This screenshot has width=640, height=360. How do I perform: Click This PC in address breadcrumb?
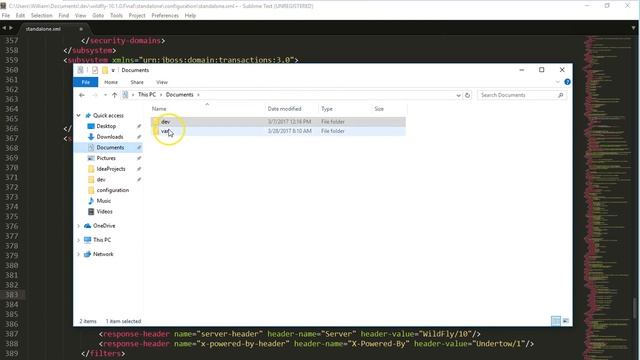pos(147,95)
